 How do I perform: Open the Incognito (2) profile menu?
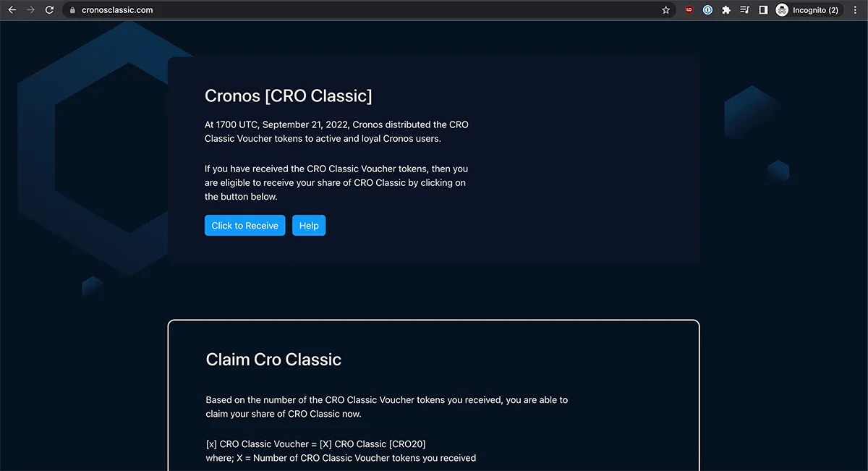tap(807, 10)
